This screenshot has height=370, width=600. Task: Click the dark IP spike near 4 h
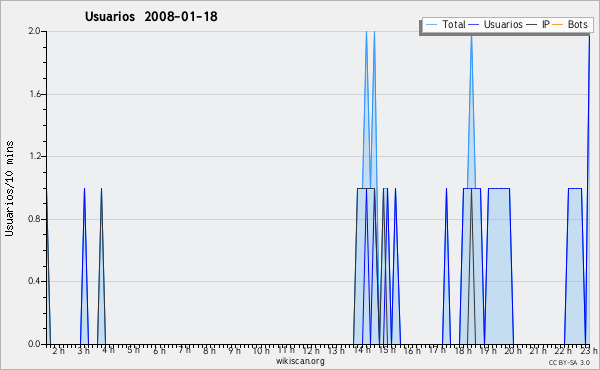(101, 266)
